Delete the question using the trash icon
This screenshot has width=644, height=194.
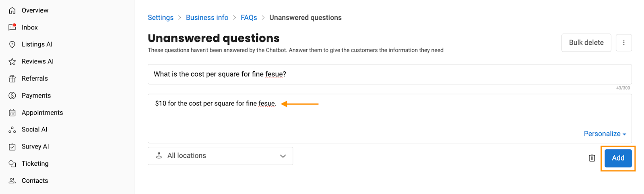(592, 158)
